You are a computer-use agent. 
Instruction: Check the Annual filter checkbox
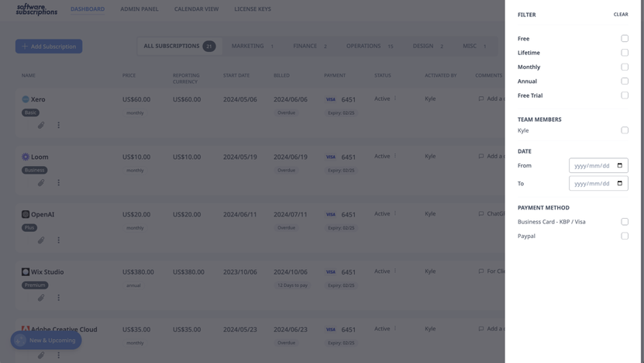[625, 81]
